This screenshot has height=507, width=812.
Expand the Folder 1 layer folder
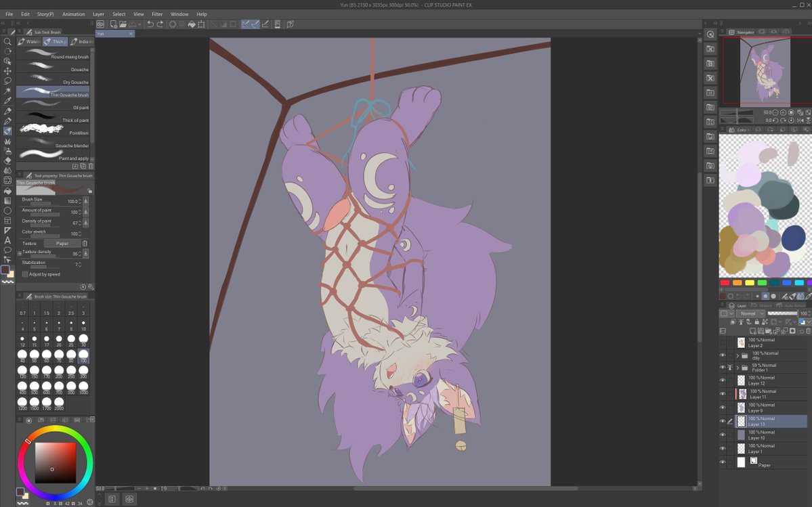coord(738,368)
